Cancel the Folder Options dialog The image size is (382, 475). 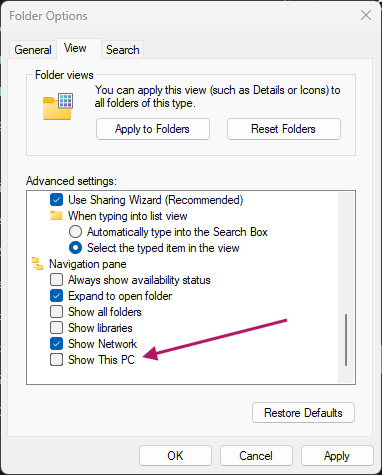(256, 456)
